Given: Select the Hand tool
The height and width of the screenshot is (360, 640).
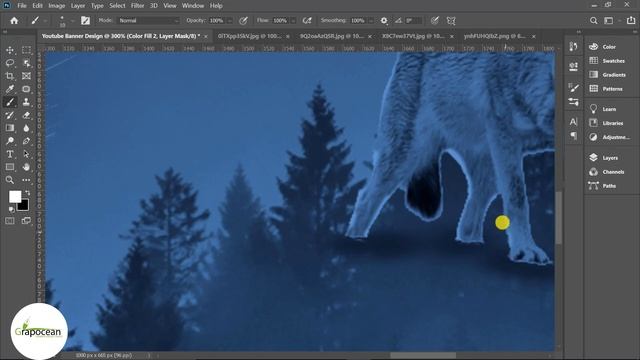Looking at the screenshot, I should 26,167.
